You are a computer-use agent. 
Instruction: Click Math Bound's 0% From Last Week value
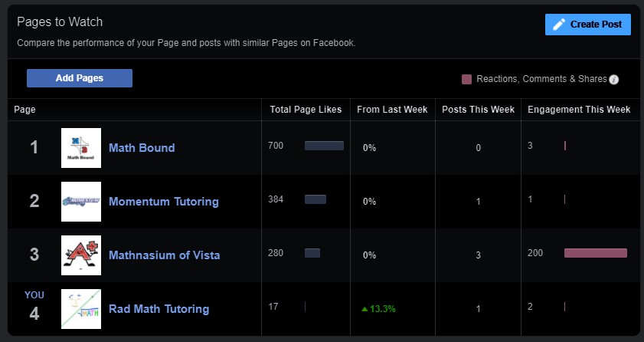(369, 148)
